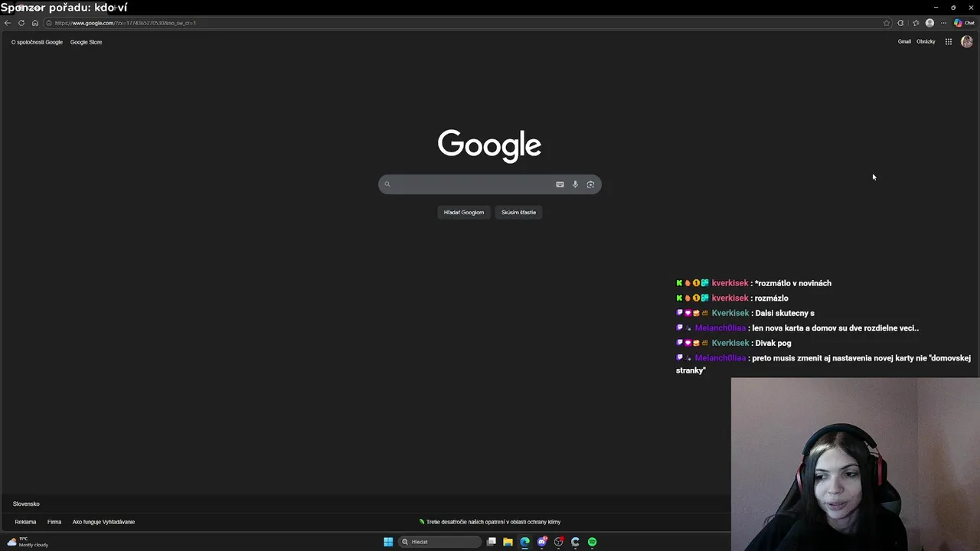Viewport: 980px width, 551px height.
Task: Click the Slovensko country label
Action: click(26, 504)
